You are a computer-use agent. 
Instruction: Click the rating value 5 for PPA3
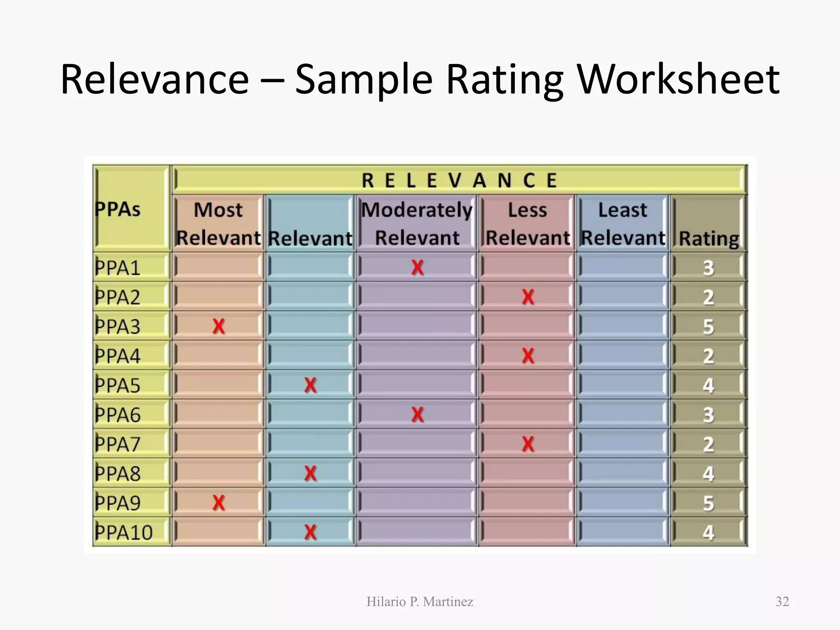click(x=708, y=326)
